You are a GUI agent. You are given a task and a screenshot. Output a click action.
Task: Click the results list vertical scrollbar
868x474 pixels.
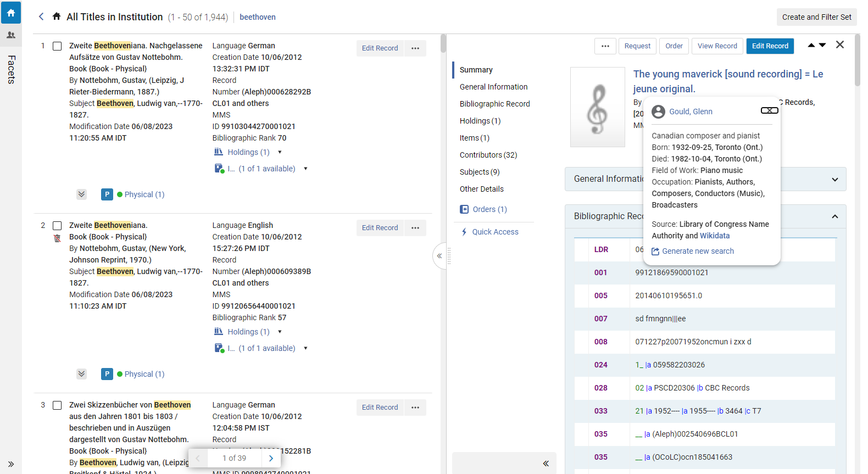[x=443, y=43]
